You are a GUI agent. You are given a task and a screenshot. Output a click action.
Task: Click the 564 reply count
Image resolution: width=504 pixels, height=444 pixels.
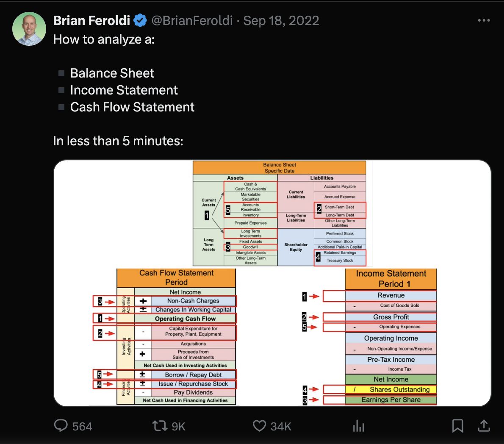[x=83, y=426]
